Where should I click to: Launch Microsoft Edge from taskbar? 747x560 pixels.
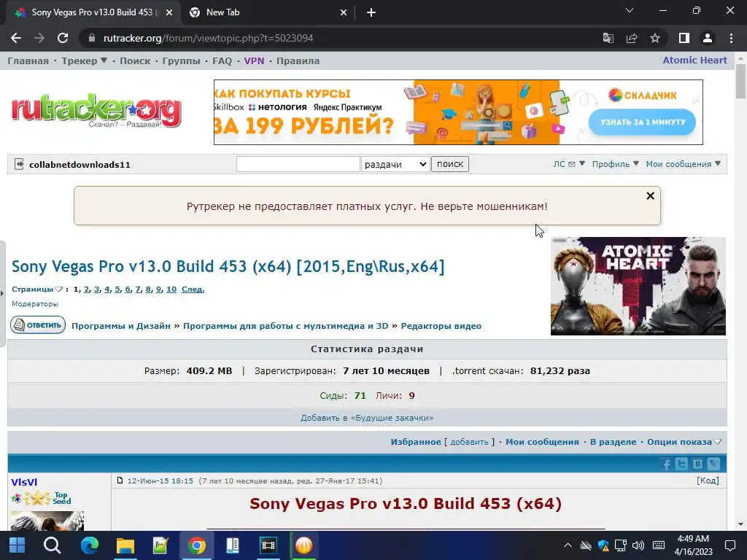pos(89,545)
